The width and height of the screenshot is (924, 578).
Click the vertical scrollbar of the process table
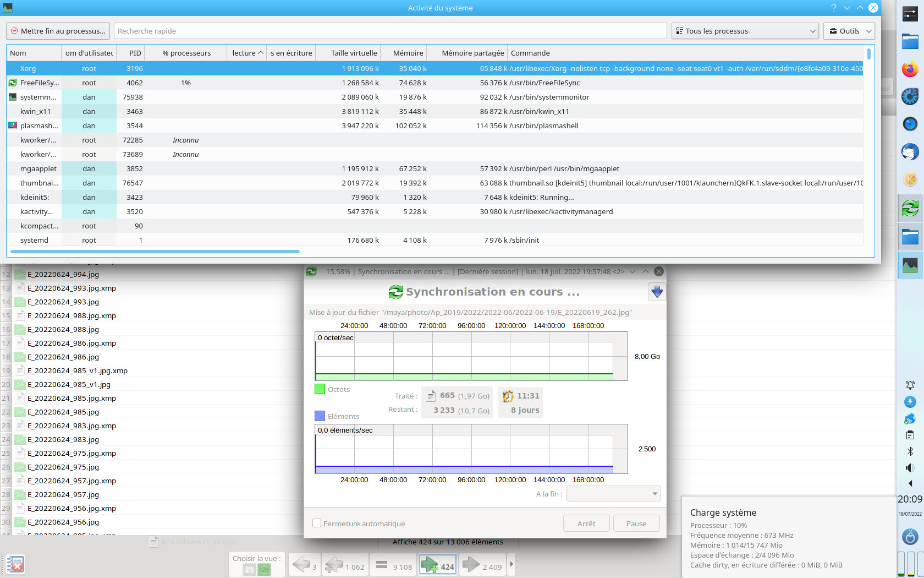pos(868,54)
